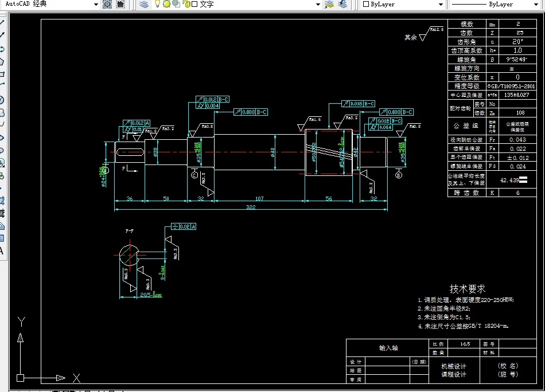Select the Region tool
Screen dimensions: 545x392
(2, 226)
